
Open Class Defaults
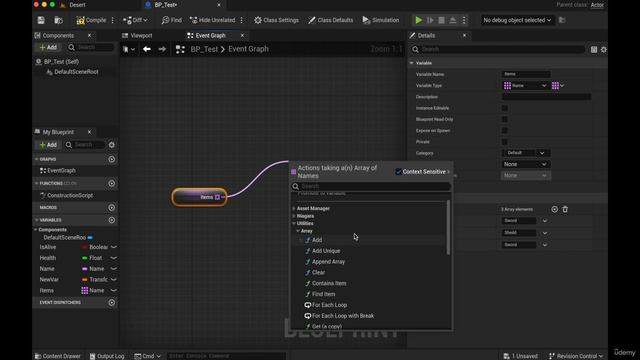331,20
